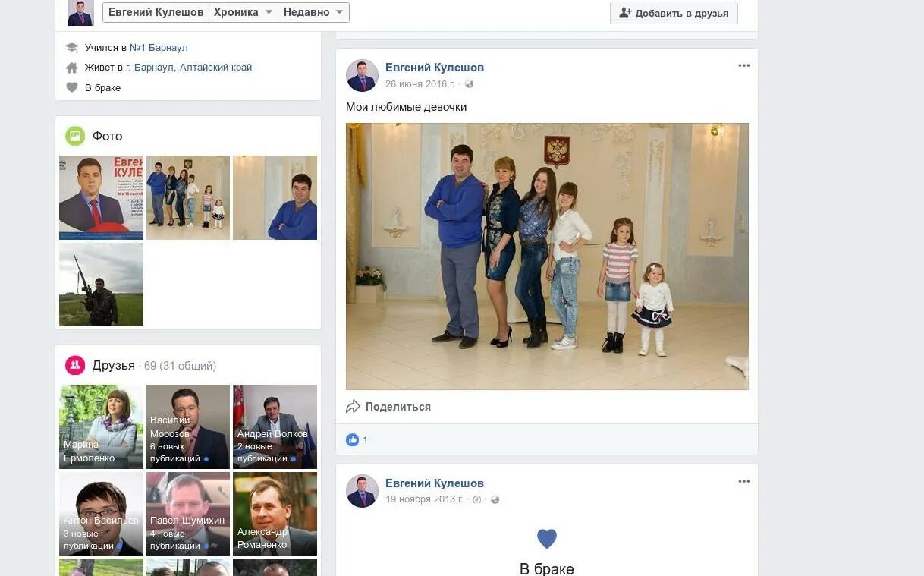Screen dimensions: 924x576
Task: Click Поделиться under the family photo
Action: coord(398,407)
